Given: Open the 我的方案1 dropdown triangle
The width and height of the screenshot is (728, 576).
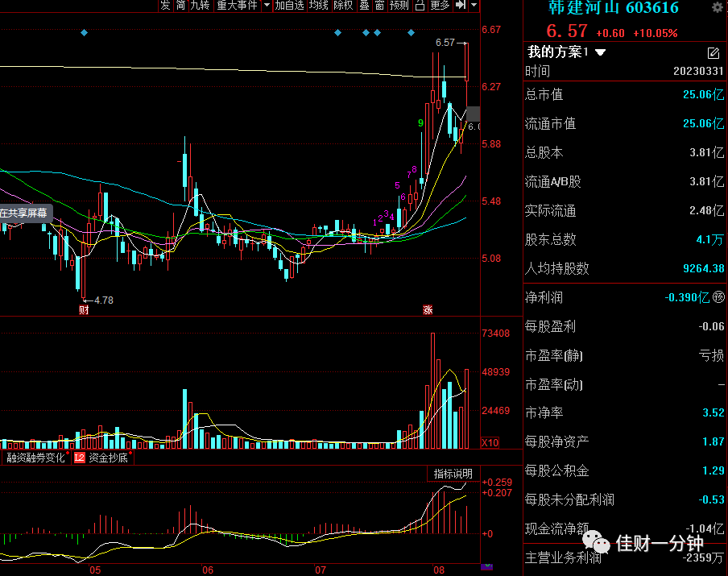Looking at the screenshot, I should (600, 52).
